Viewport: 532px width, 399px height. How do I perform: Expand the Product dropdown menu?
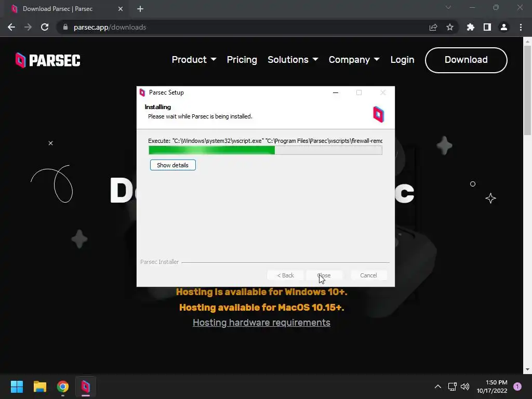(x=194, y=60)
